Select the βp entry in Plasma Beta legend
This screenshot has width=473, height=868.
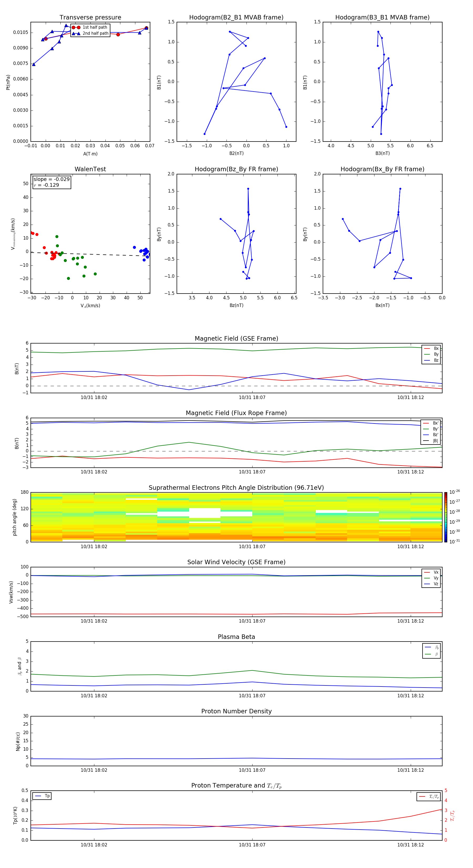[x=432, y=647]
